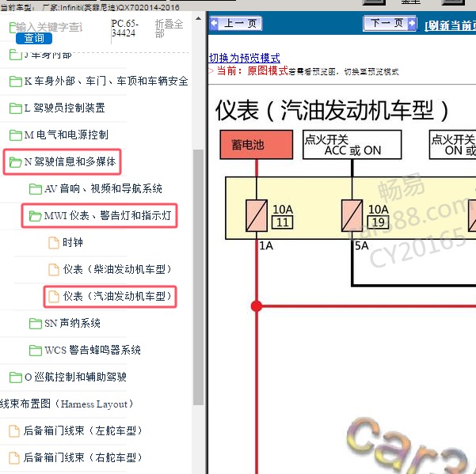Click the PC.65-34424 label

[x=125, y=28]
